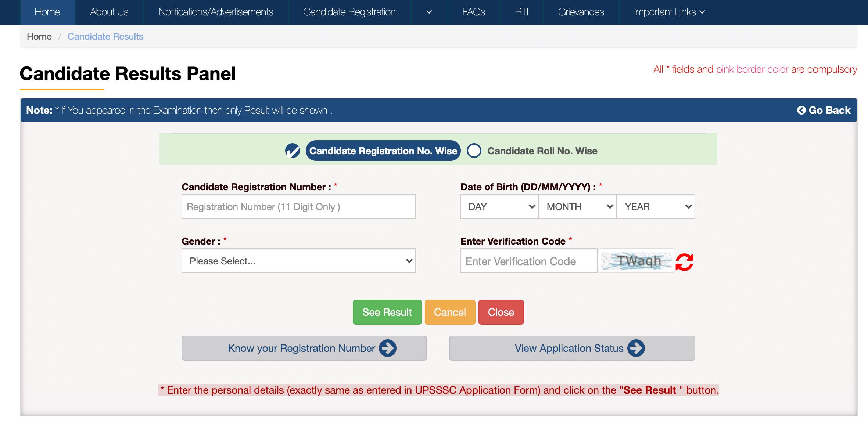868x426 pixels.
Task: Click the TWaqh captcha image
Action: (636, 261)
